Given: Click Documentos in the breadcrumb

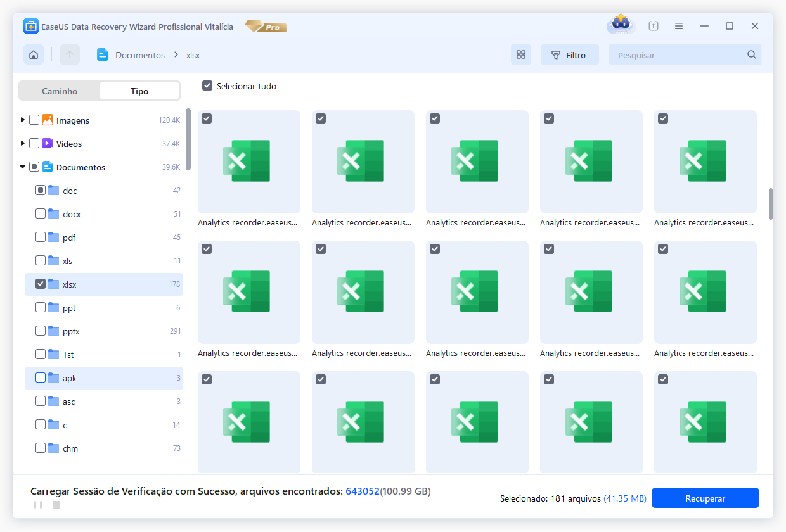Looking at the screenshot, I should coord(140,55).
